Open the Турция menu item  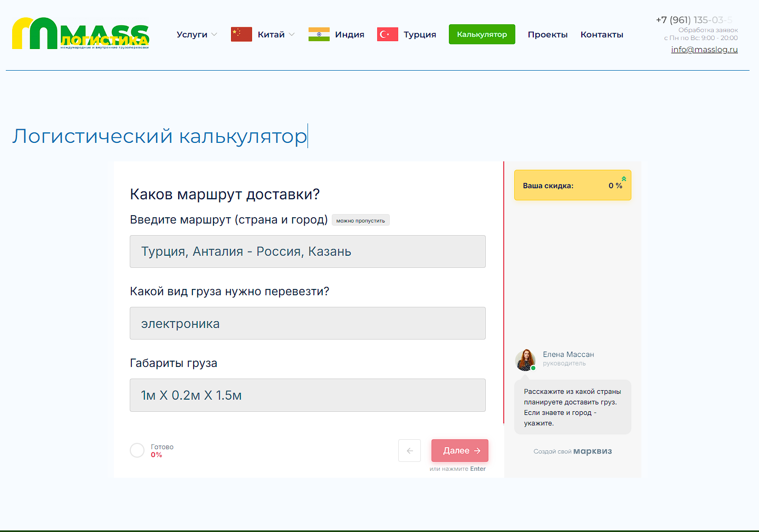click(x=420, y=34)
